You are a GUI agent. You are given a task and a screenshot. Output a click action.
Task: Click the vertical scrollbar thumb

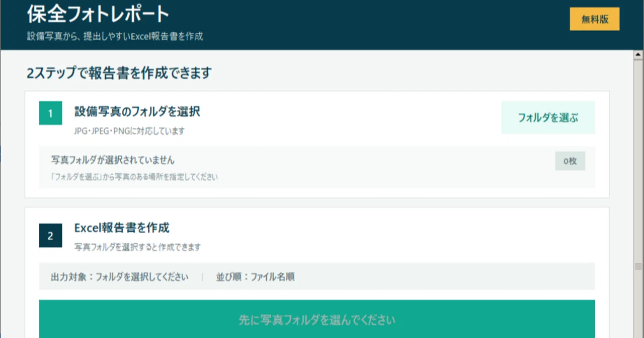coord(638,266)
